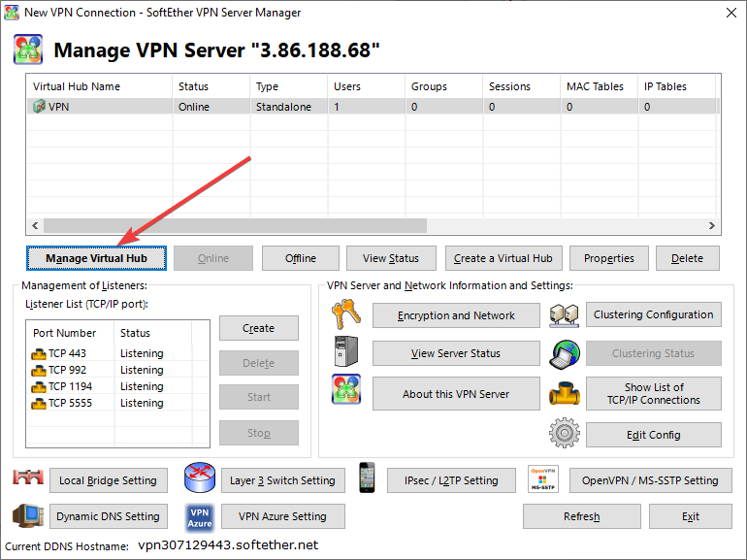Open Manage Virtual Hub
Viewport: 747px width, 560px height.
(96, 258)
